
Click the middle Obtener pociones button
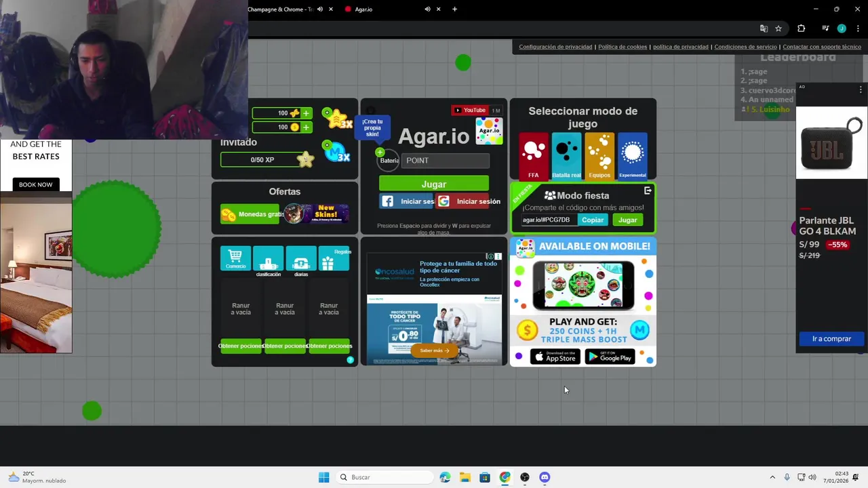(285, 346)
